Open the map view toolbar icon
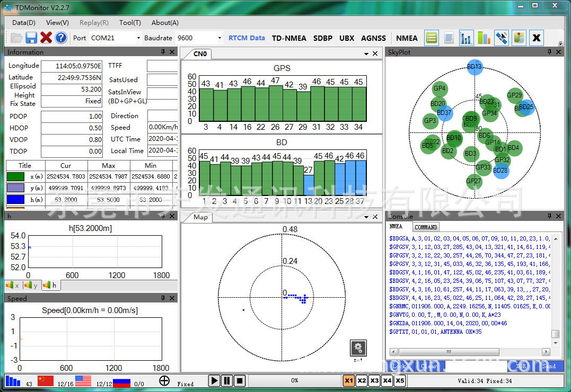Screen dimensions: 571x392 coord(519,38)
